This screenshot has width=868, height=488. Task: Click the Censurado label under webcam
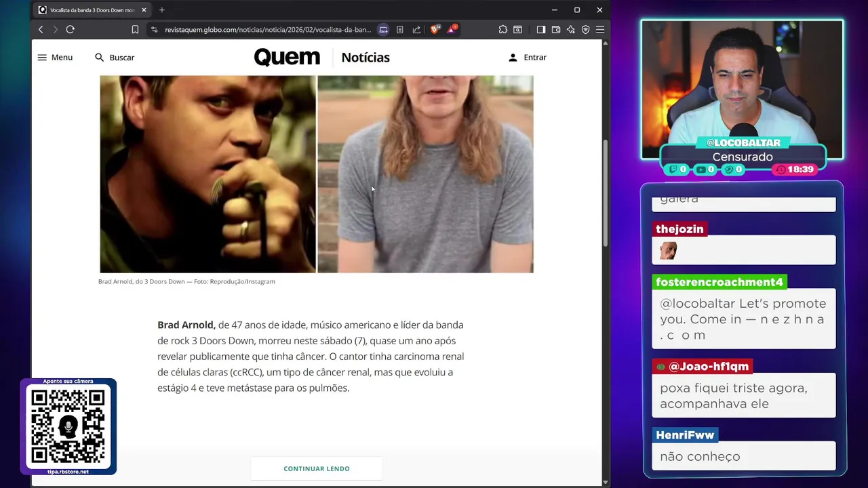click(743, 157)
